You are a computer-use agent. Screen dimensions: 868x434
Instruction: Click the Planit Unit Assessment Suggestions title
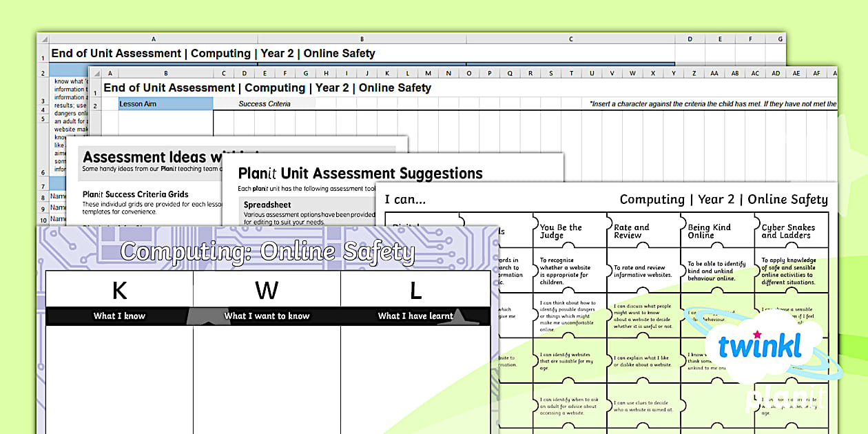pos(360,174)
